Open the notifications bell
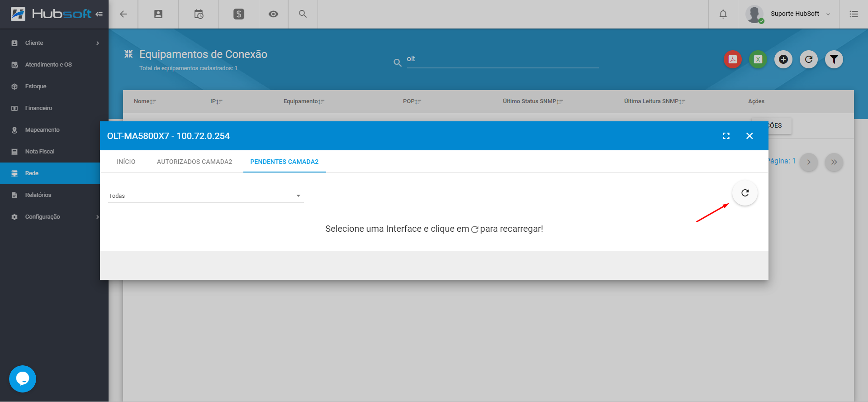Screen dimensions: 868x402 [x=723, y=14]
